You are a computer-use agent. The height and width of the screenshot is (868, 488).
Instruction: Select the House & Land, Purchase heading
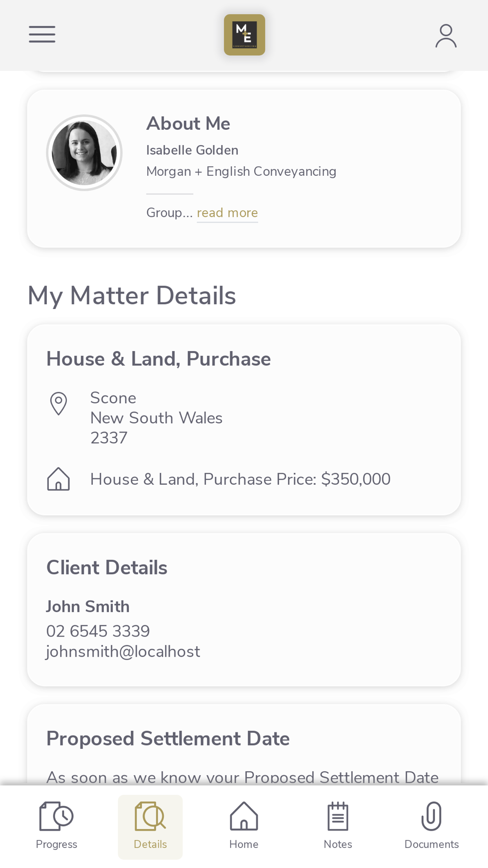159,359
